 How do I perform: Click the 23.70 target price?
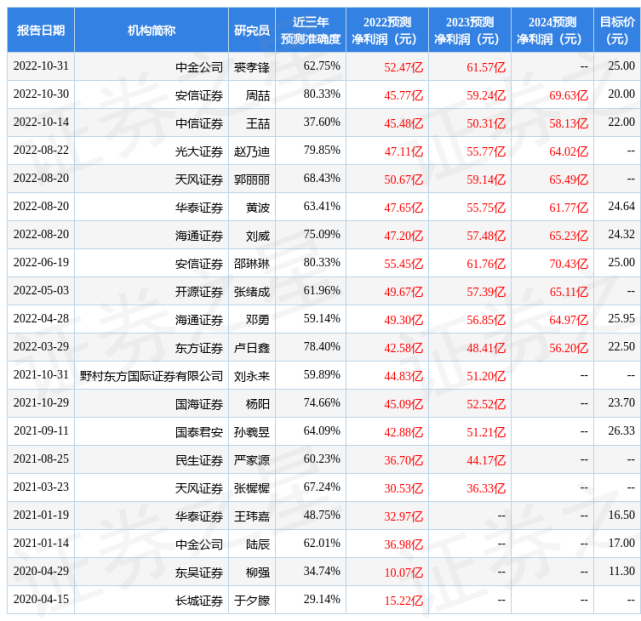(x=621, y=403)
